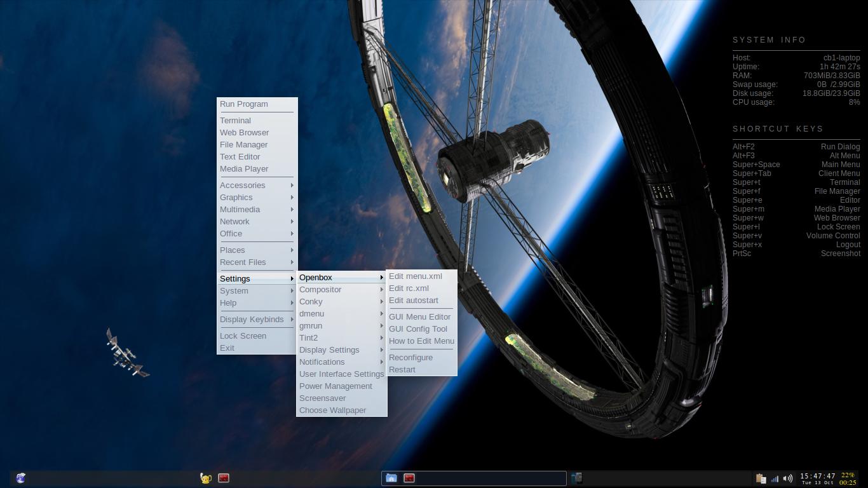Open How to Edit Menu
The height and width of the screenshot is (488, 868).
(x=422, y=341)
